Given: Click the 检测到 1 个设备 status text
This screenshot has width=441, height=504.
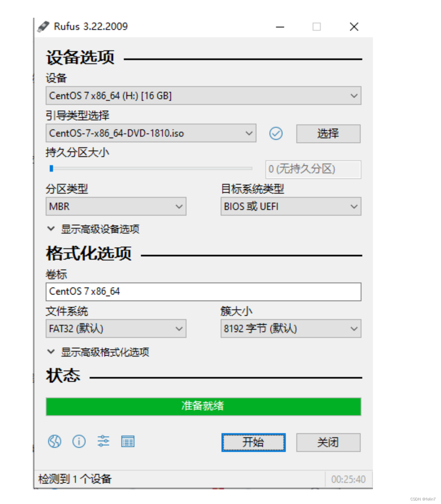Looking at the screenshot, I should pos(75,479).
